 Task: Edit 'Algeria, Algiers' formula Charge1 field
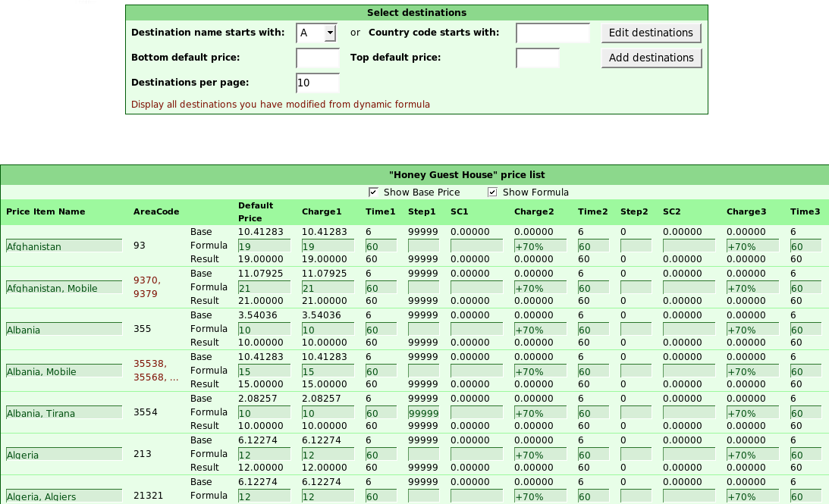328,496
